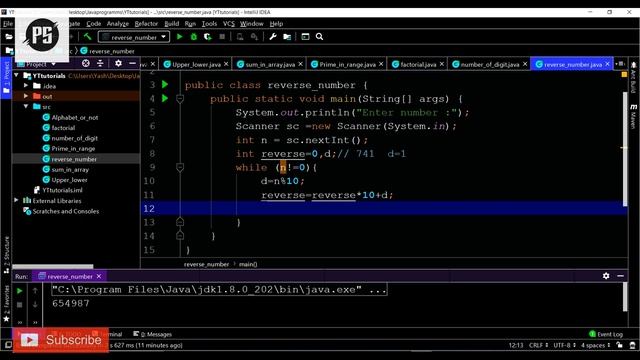Collapse all in Project panel

point(100,63)
